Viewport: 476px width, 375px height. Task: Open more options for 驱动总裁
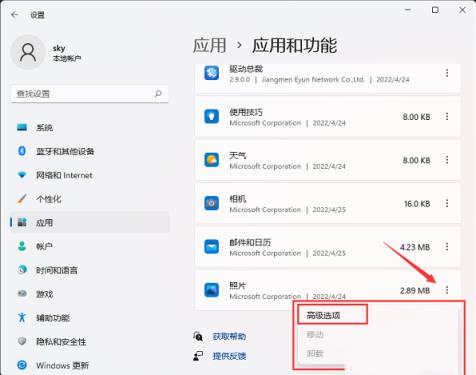447,73
